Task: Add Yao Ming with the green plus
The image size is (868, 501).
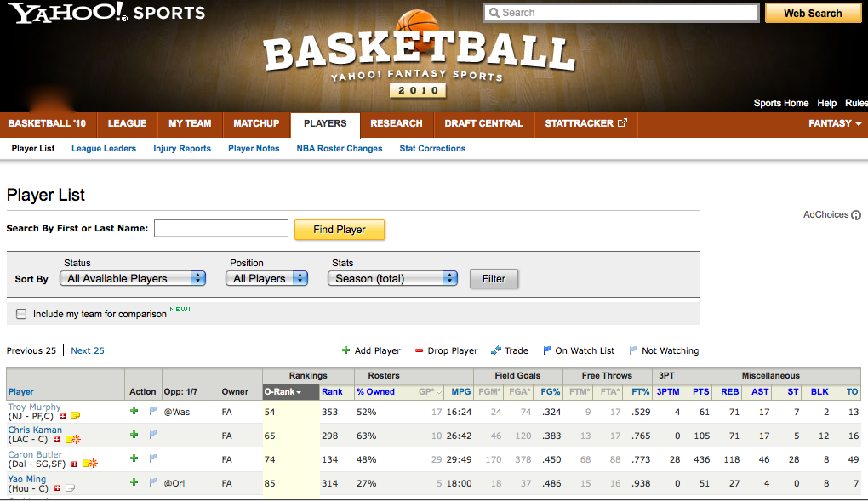Action: tap(134, 482)
